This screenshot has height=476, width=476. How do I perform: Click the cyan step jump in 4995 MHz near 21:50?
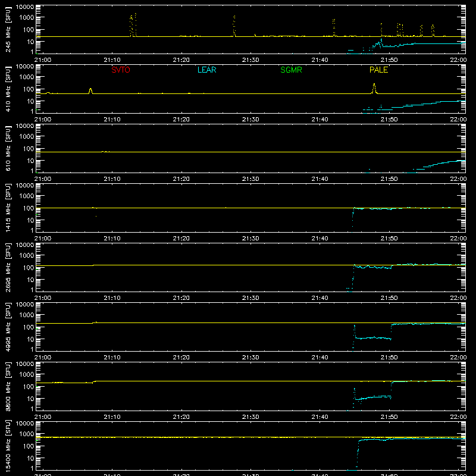[x=391, y=331]
